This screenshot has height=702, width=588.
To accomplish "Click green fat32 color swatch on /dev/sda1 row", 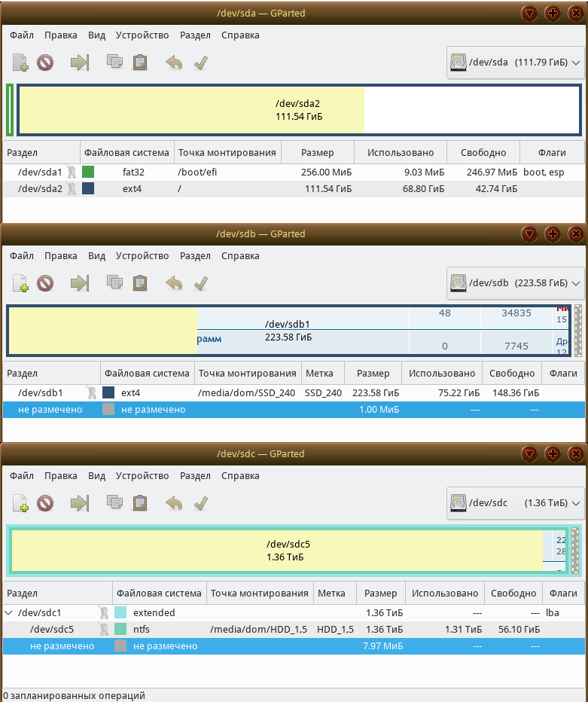I will pos(88,172).
